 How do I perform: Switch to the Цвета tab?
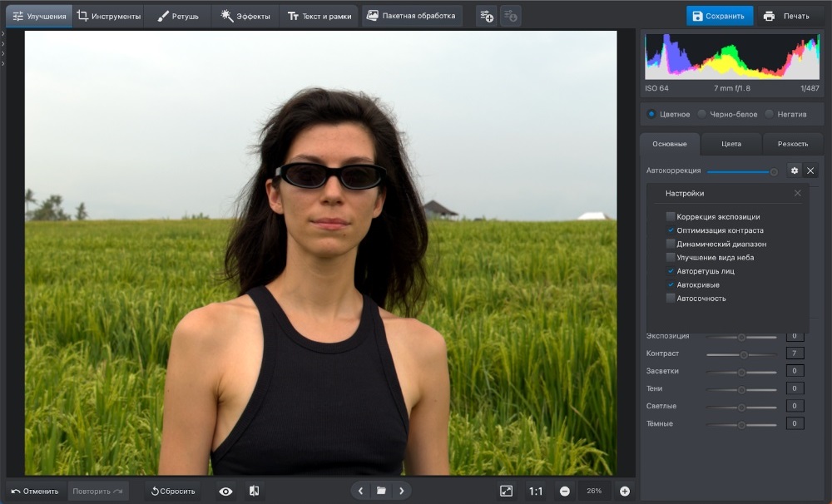[x=731, y=144]
